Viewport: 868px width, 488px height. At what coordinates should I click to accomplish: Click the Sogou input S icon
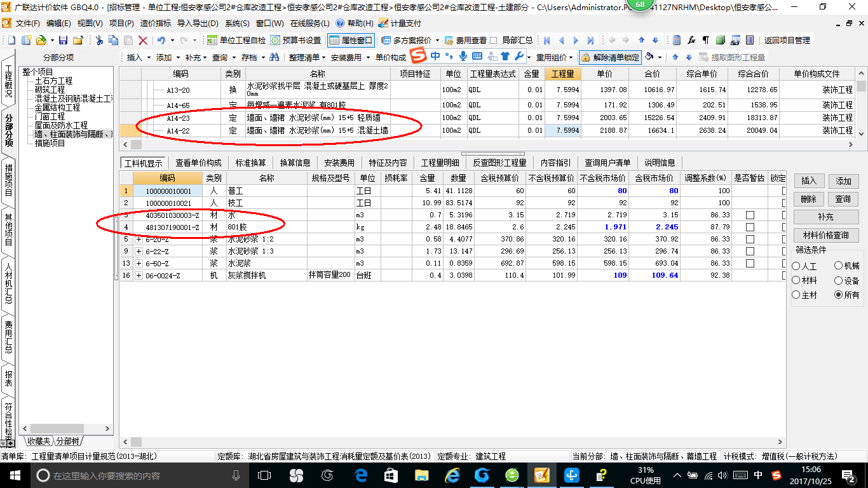click(417, 56)
